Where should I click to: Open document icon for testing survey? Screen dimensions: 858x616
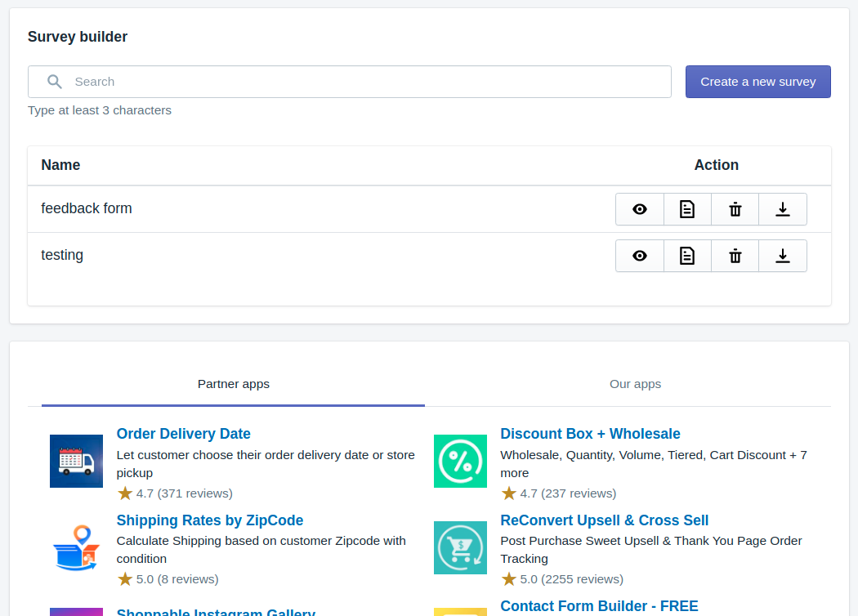[687, 256]
